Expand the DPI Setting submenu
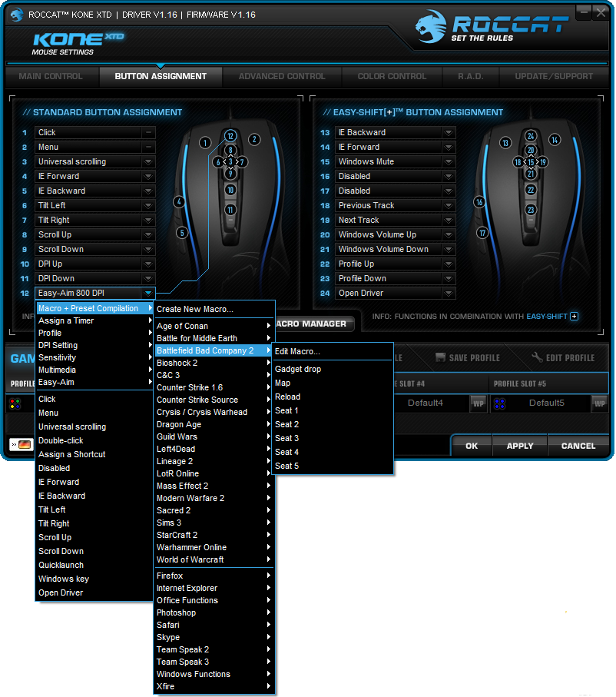Image resolution: width=616 pixels, height=697 pixels. (x=94, y=345)
